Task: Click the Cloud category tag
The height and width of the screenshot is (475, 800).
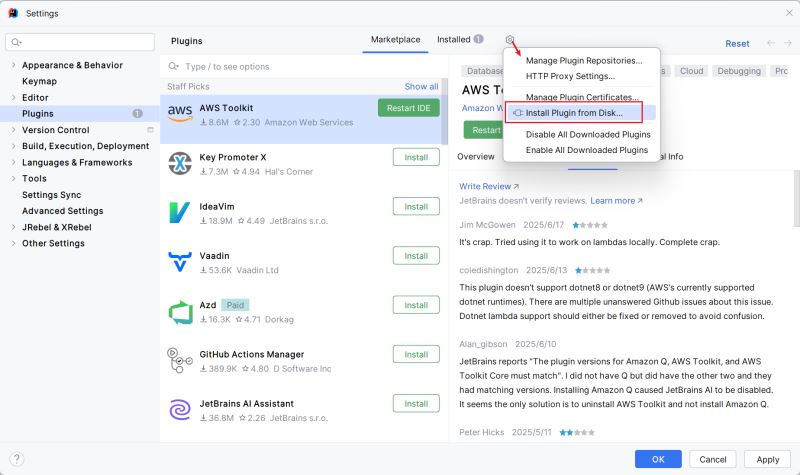Action: [x=691, y=71]
